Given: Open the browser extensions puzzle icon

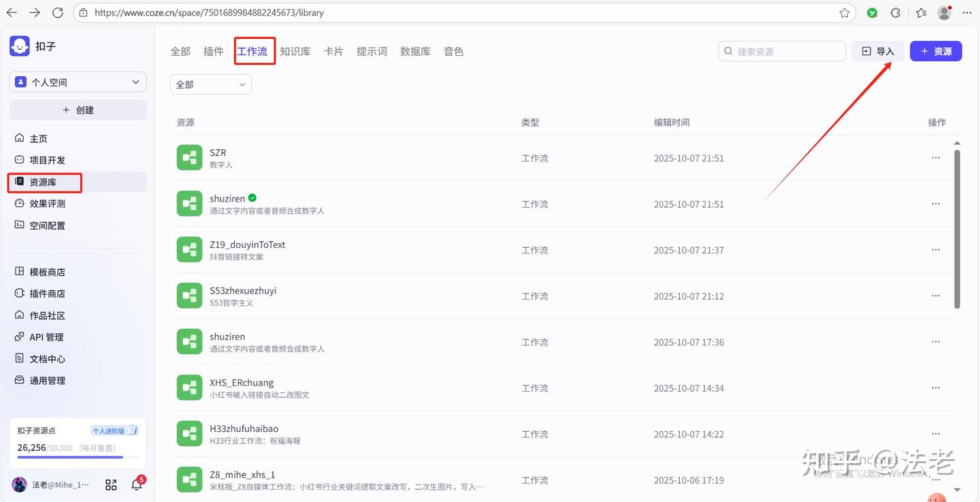Looking at the screenshot, I should (896, 13).
